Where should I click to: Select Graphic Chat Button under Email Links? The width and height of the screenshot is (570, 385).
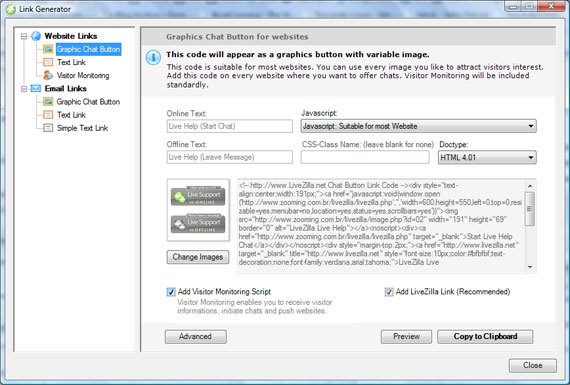(x=88, y=101)
